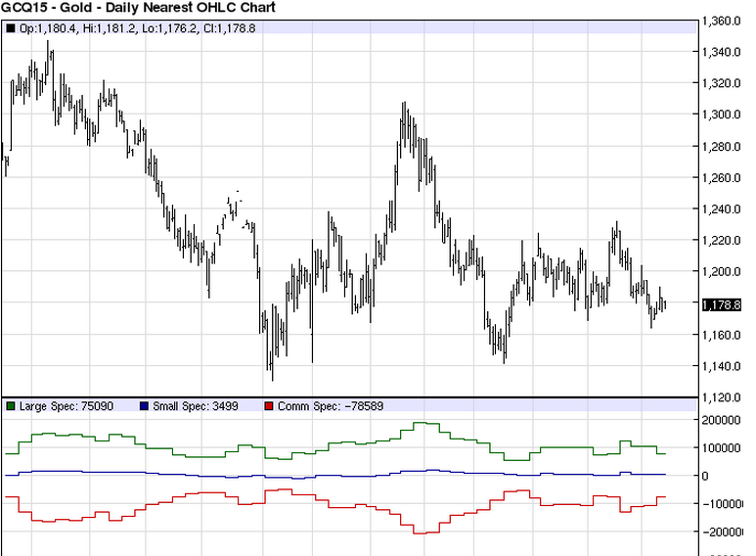Click the 100000 axis label in COT panel
This screenshot has width=756, height=556.
(722, 448)
